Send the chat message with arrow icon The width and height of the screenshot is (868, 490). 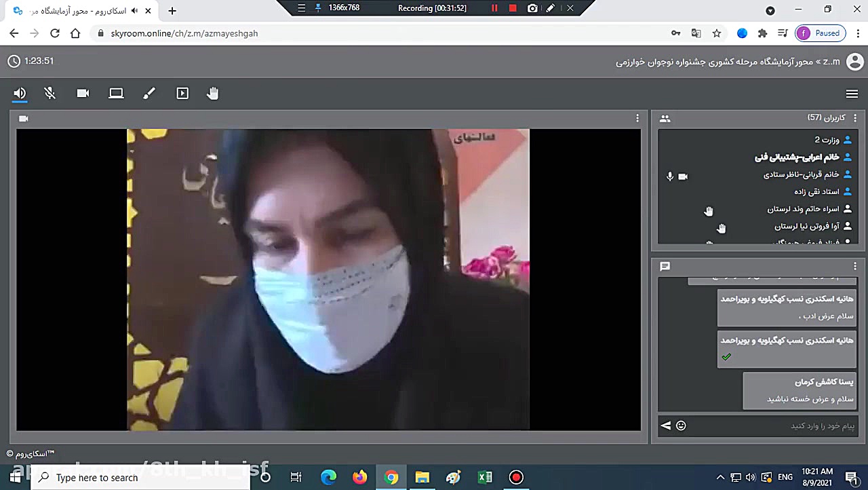click(x=666, y=426)
